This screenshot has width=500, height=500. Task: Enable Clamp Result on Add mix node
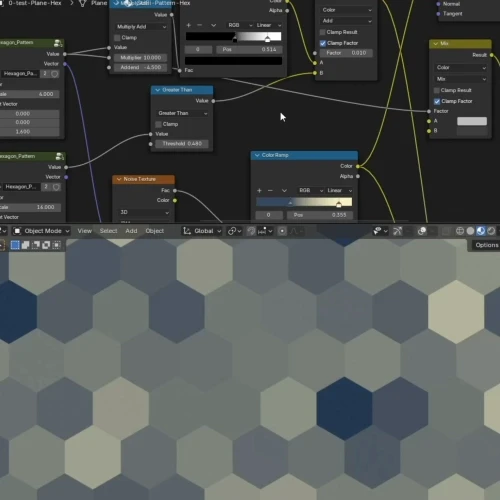(322, 32)
